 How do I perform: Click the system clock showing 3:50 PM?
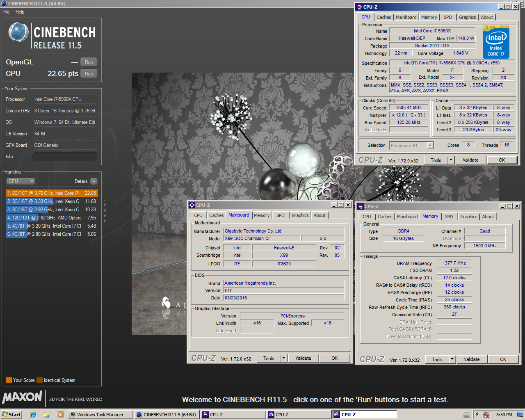504,415
